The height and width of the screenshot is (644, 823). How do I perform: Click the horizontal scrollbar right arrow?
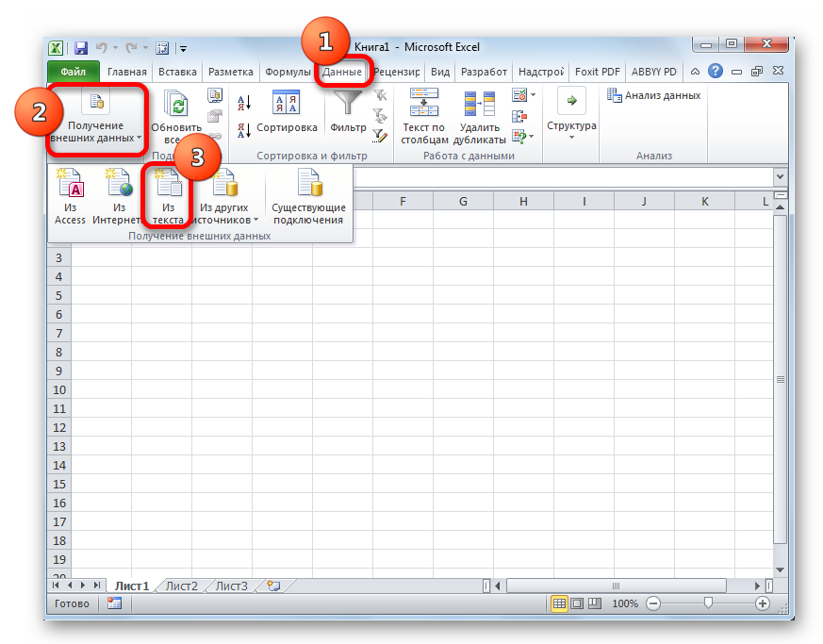[757, 586]
